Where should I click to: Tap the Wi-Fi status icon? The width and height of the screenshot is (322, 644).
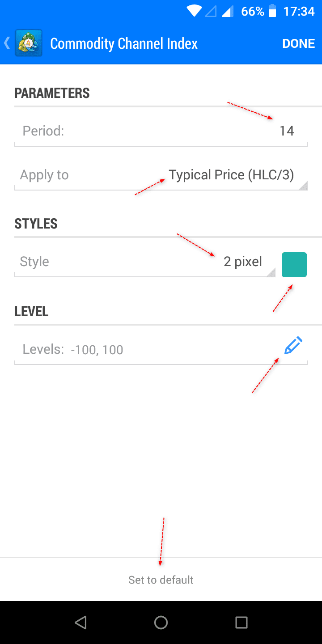coord(194,11)
